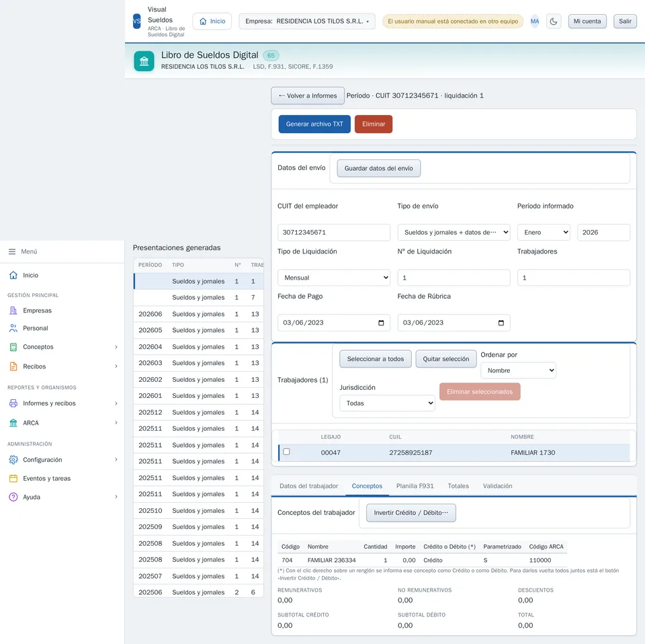This screenshot has height=644, width=645.
Task: Click the Recibos document icon in sidebar
Action: click(13, 366)
